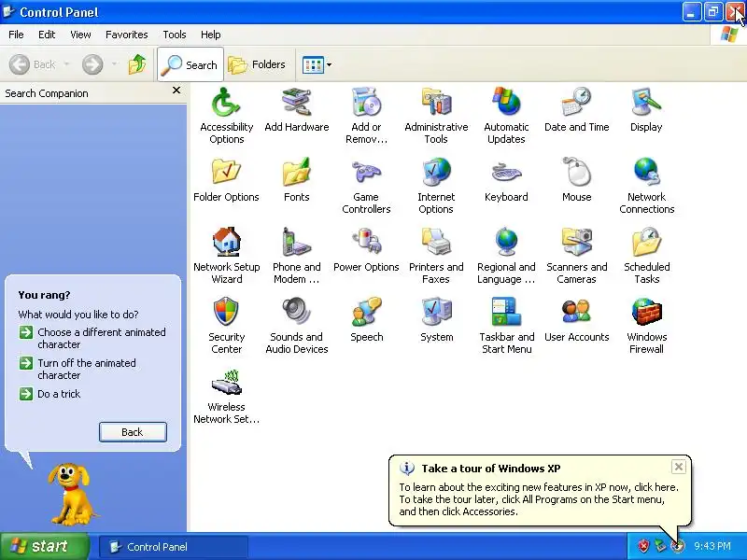Open the Views dropdown button
The width and height of the screenshot is (747, 560).
coord(317,64)
